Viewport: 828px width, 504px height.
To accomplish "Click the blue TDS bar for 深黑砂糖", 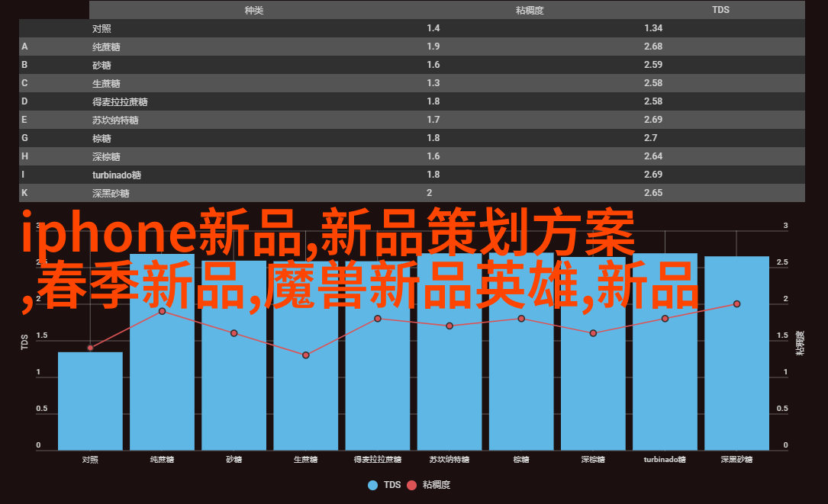I will tap(736, 353).
